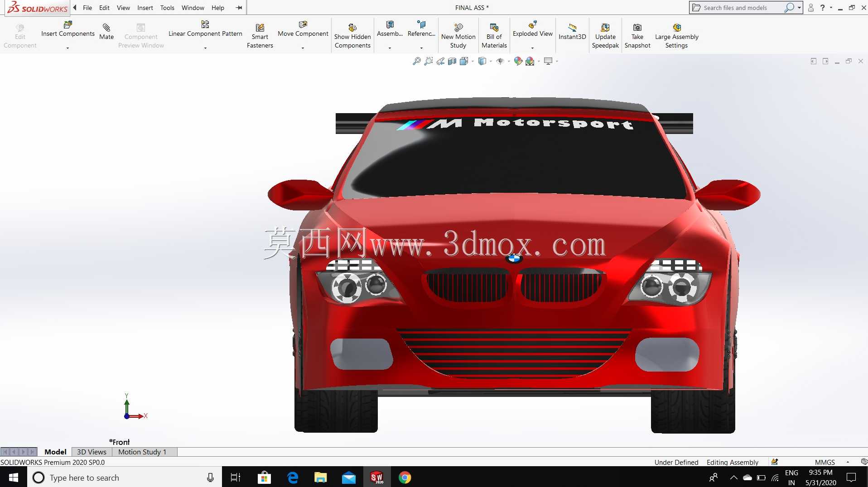This screenshot has width=868, height=487.
Task: Click the status bar tags icon
Action: 864,462
